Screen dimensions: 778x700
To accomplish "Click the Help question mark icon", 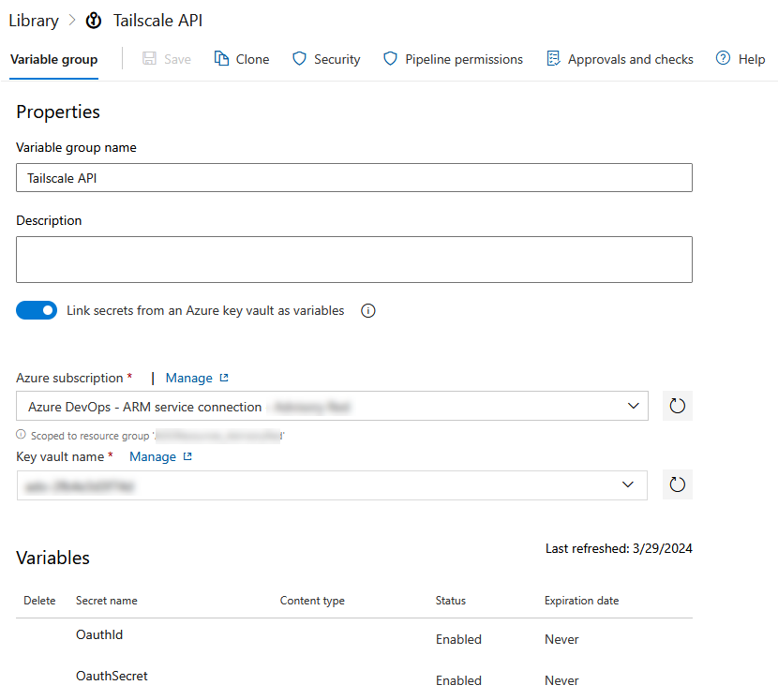I will [723, 58].
